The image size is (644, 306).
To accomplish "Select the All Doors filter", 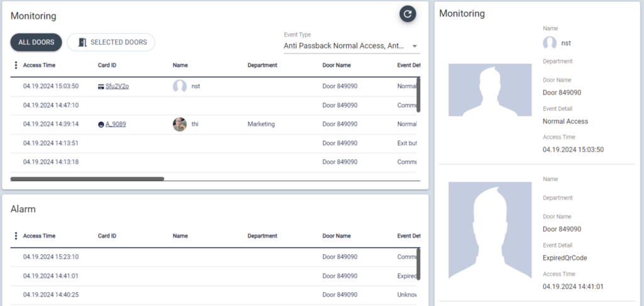I will pyautogui.click(x=36, y=42).
